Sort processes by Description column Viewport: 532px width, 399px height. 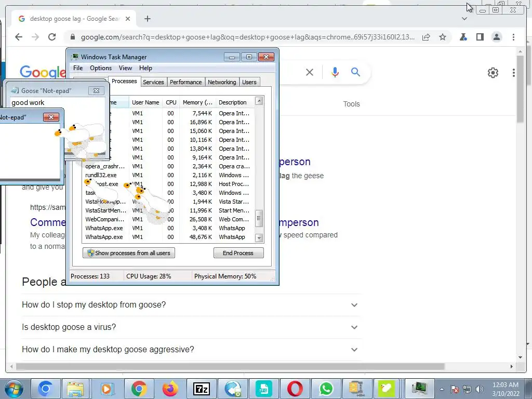pos(234,102)
